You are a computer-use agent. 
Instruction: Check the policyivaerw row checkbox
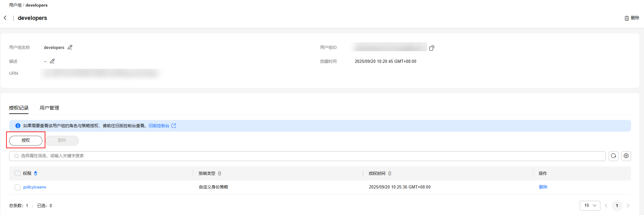pyautogui.click(x=17, y=187)
